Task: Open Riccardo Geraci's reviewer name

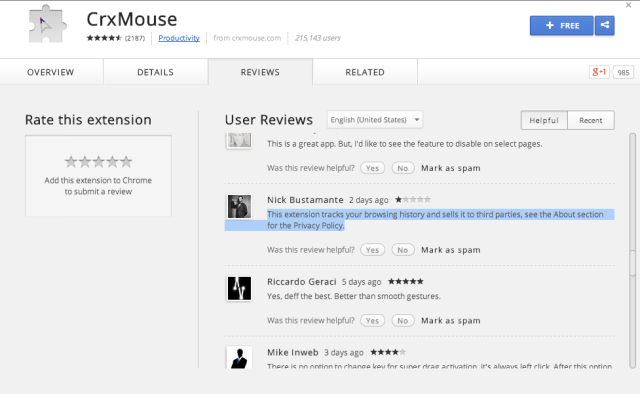Action: (302, 282)
